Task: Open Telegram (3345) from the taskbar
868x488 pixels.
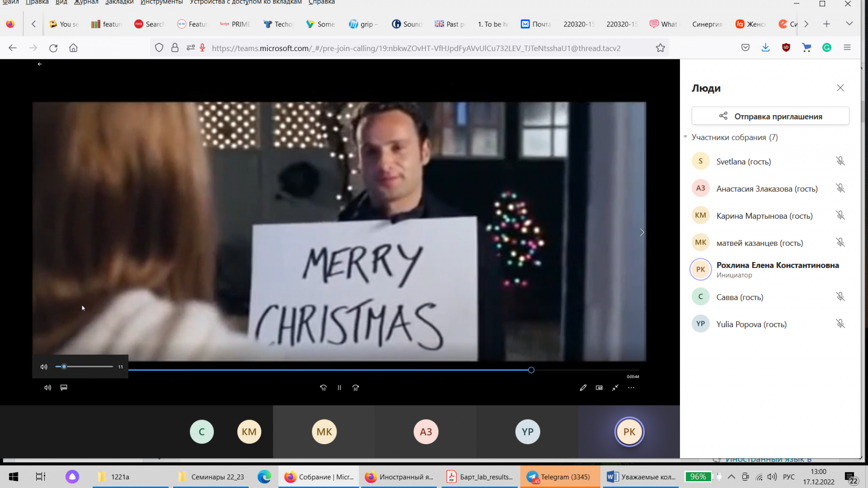Action: 560,476
